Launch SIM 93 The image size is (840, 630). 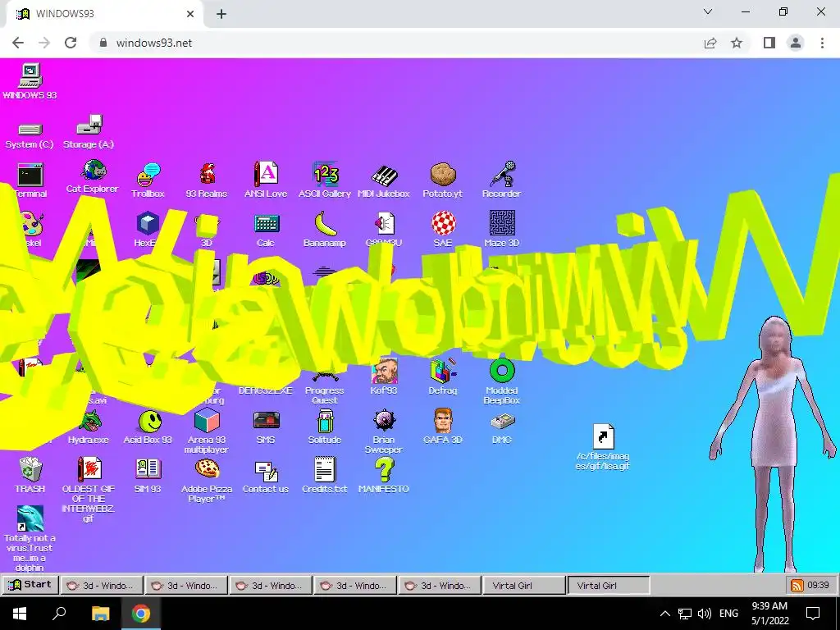148,470
